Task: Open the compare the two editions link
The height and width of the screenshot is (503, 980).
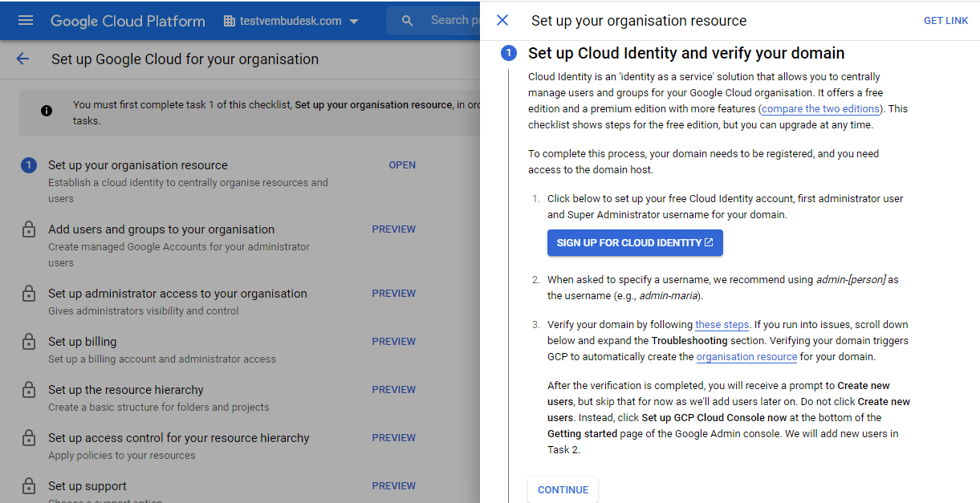Action: 820,108
